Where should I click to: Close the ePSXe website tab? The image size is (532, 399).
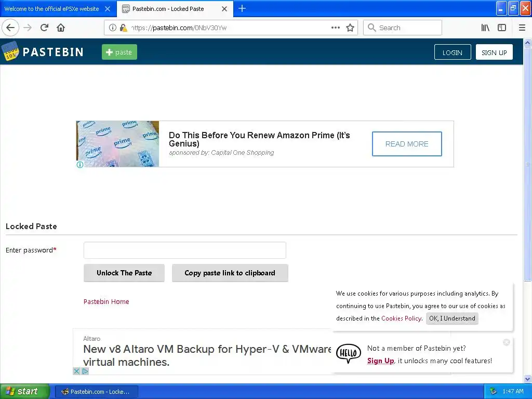pos(108,9)
